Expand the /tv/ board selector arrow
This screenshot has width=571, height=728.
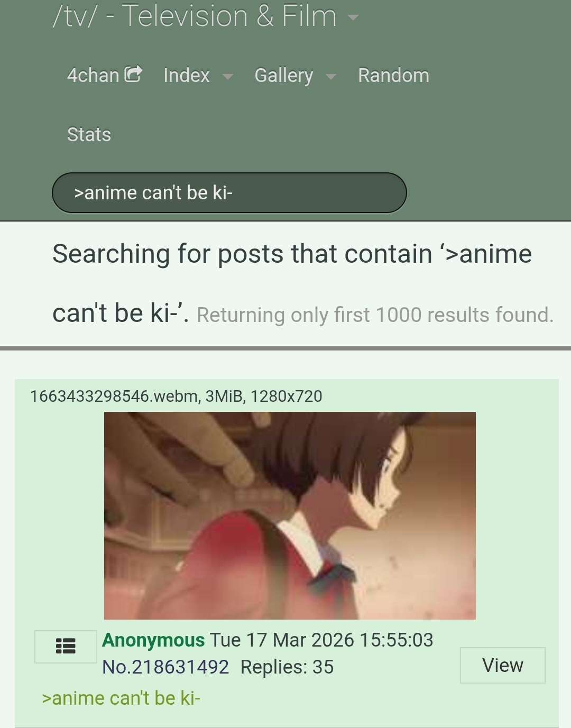tap(353, 17)
